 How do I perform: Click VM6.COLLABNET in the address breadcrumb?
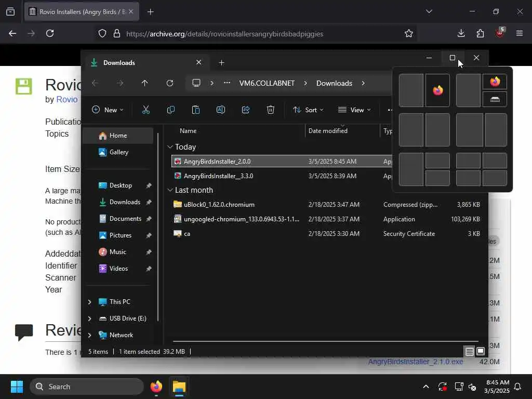[267, 83]
